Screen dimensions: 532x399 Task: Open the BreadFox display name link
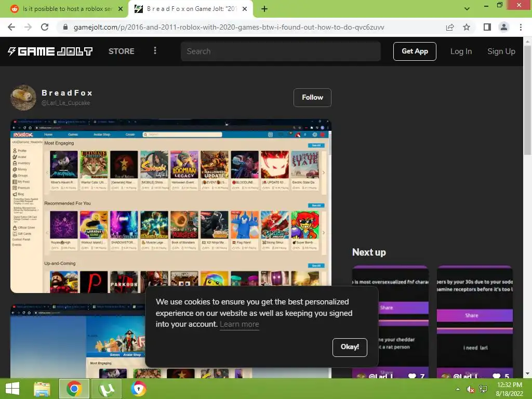click(67, 93)
